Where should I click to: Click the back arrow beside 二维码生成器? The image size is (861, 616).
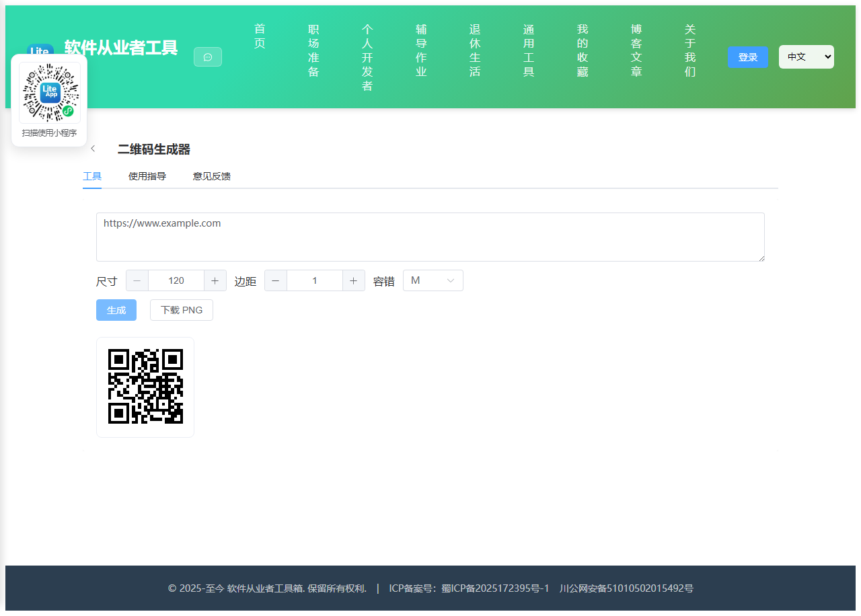[x=93, y=149]
